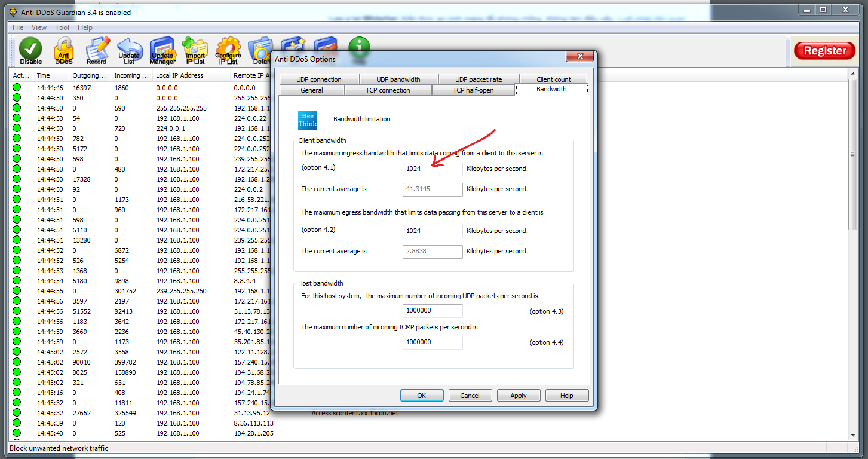Image resolution: width=868 pixels, height=459 pixels.
Task: Select the local IP 255.255.255.255 cell
Action: 182,108
